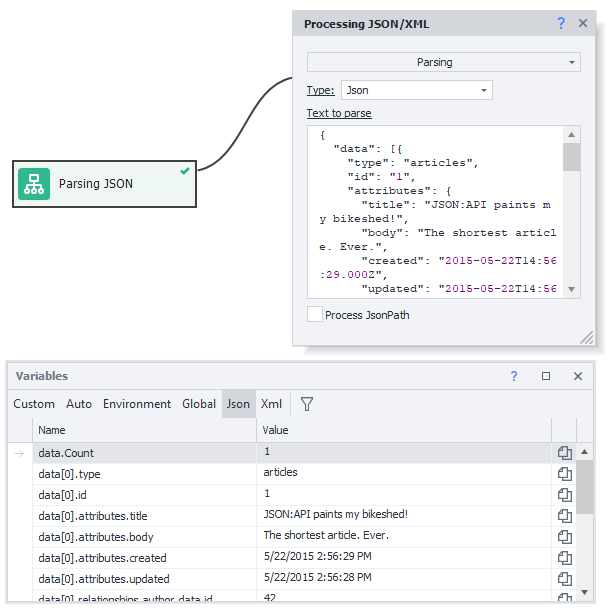Click inside the Text to parse field
The width and height of the screenshot is (612, 612).
[x=435, y=210]
